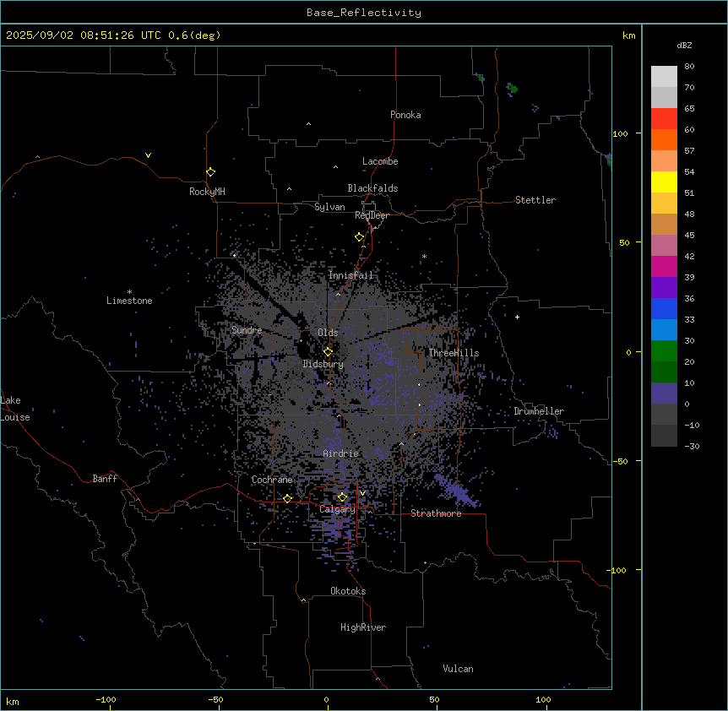
Task: Click the Cochrane label
Action: click(272, 480)
